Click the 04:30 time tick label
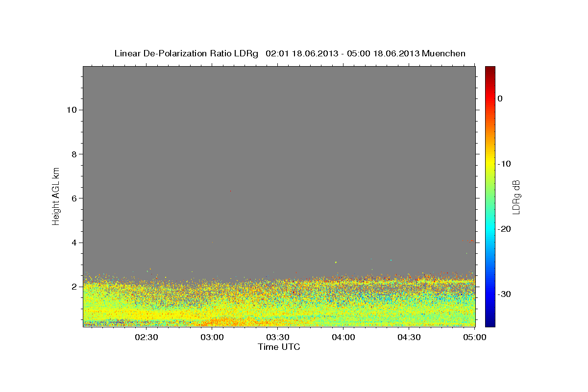588x392 pixels. (409, 337)
